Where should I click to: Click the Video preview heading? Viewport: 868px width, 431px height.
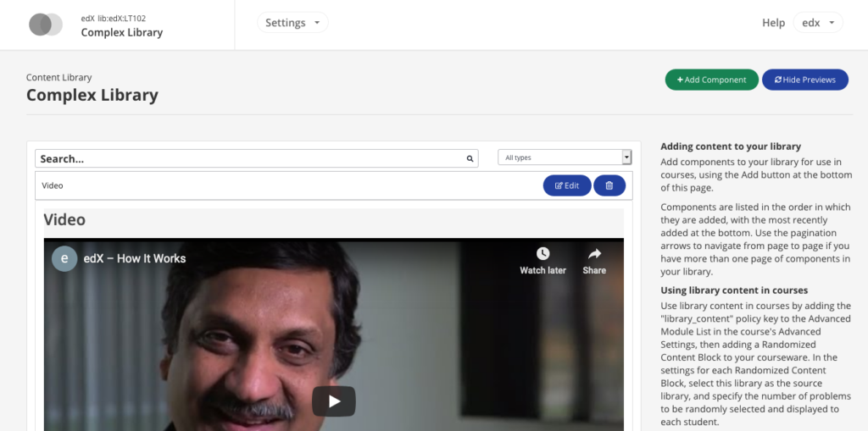point(64,219)
